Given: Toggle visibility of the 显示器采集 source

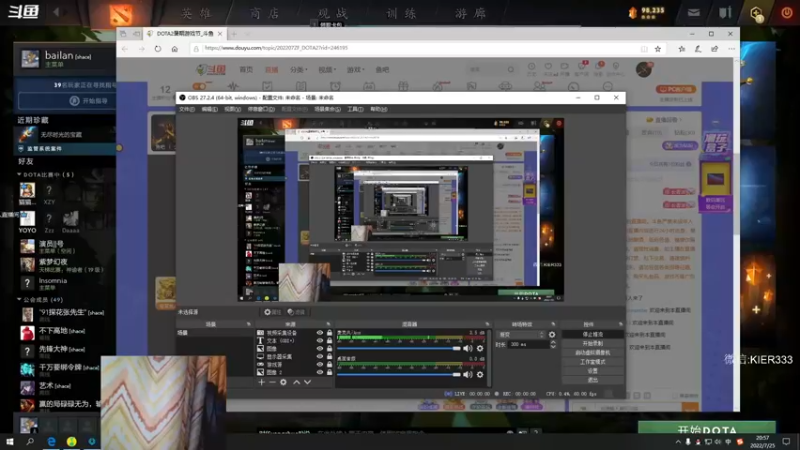Looking at the screenshot, I should click(x=320, y=357).
